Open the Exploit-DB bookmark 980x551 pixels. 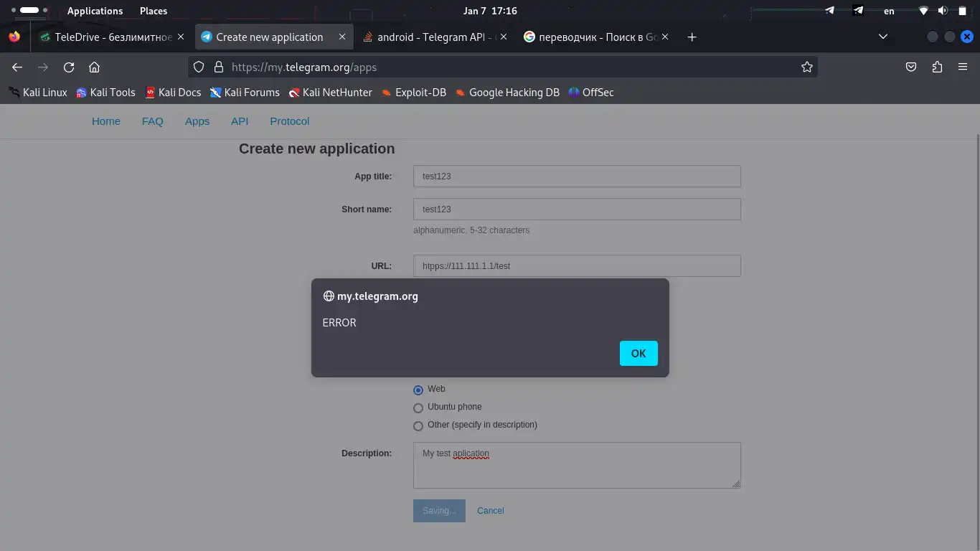(413, 92)
